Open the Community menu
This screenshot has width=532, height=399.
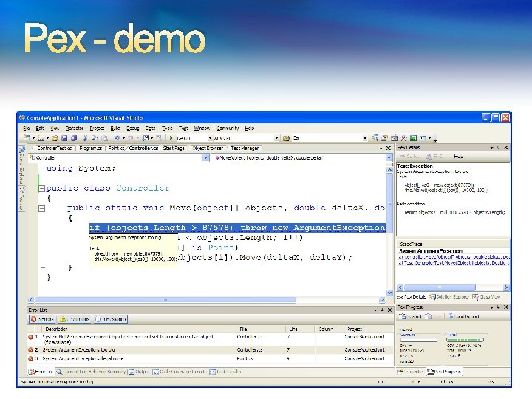[228, 129]
